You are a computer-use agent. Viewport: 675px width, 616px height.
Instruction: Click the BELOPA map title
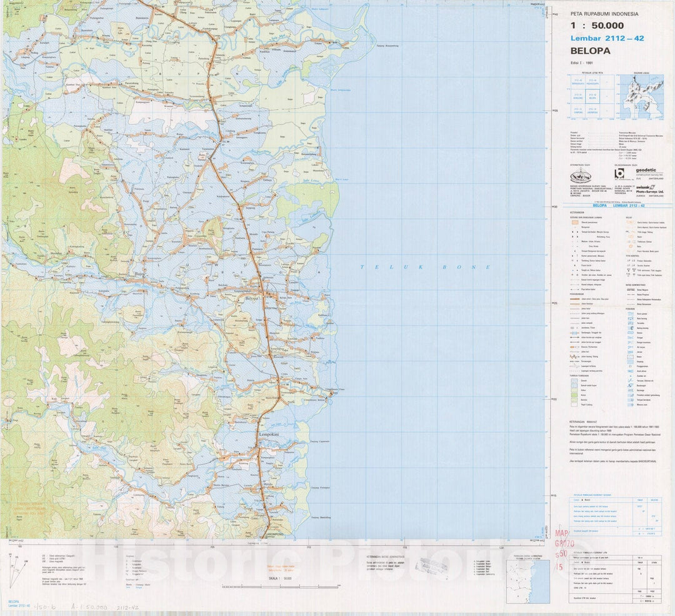click(x=590, y=51)
